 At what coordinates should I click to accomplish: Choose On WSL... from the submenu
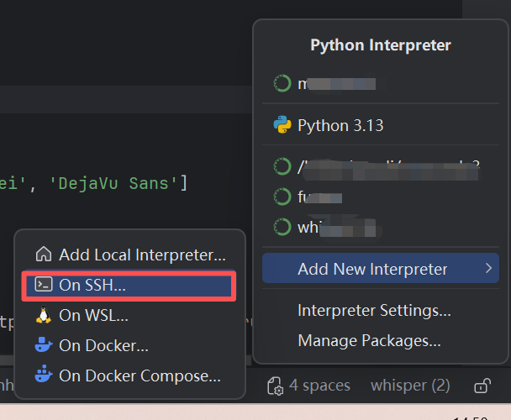tap(129, 315)
